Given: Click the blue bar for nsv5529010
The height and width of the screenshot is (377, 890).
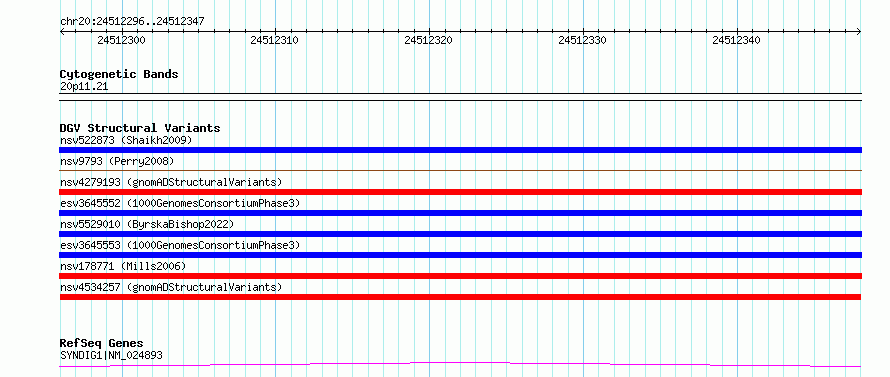Looking at the screenshot, I should pos(460,234).
